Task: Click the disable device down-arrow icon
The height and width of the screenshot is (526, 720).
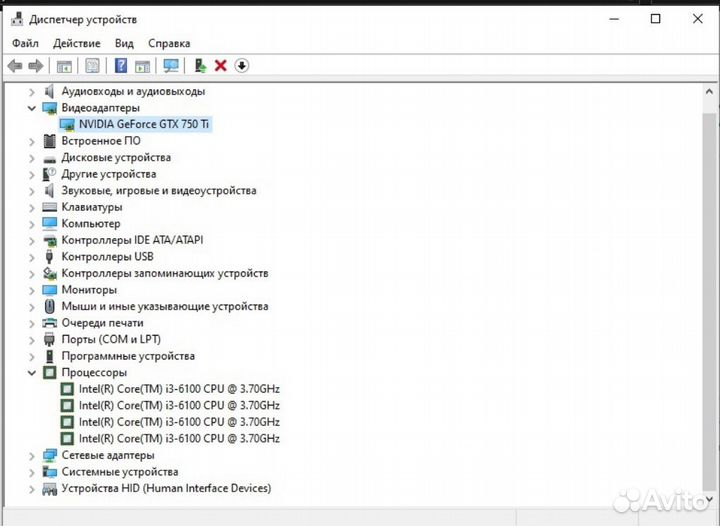Action: [242, 66]
